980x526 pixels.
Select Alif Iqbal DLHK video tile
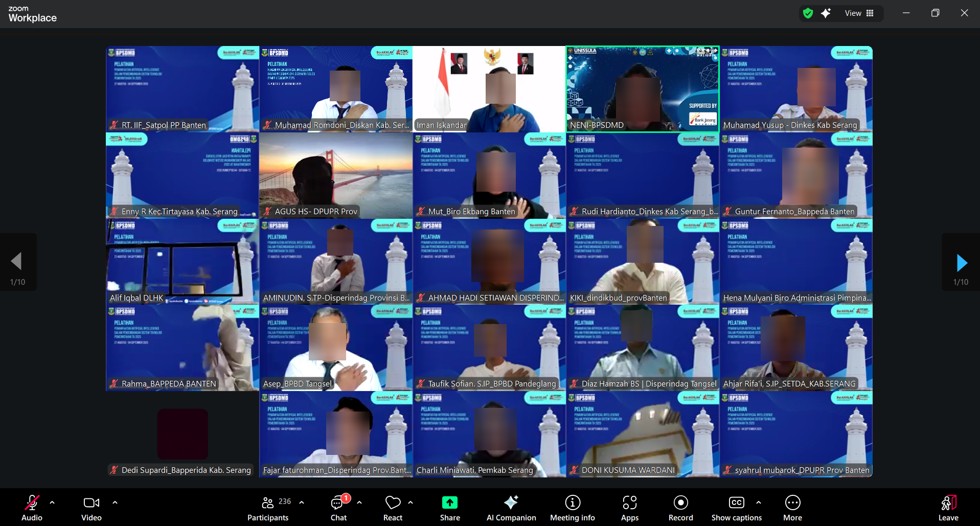pos(183,262)
